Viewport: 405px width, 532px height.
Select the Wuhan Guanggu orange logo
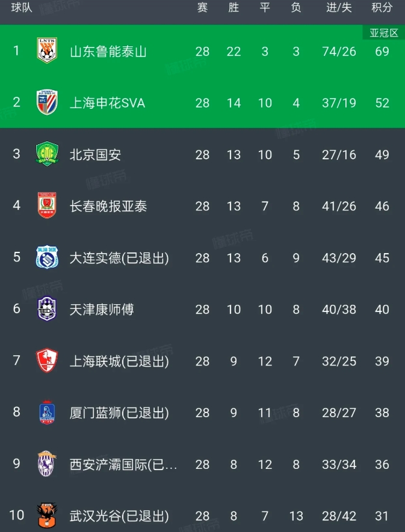[47, 515]
